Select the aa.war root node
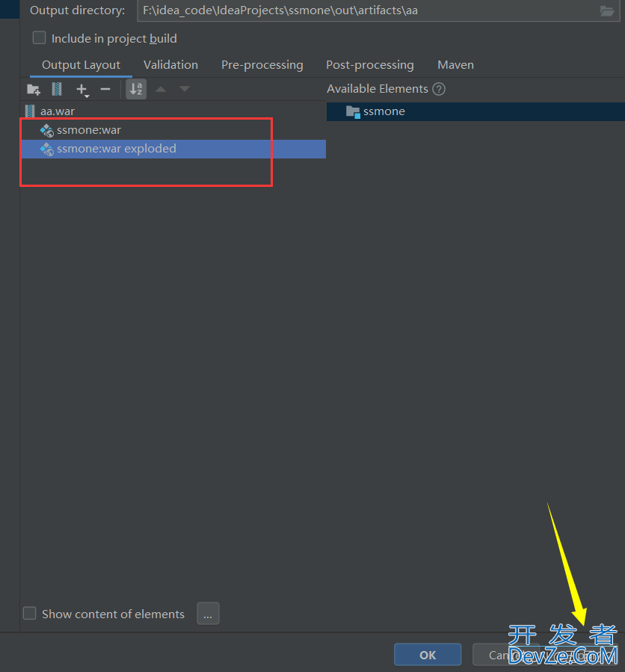Screen dimensions: 625x672 point(57,111)
